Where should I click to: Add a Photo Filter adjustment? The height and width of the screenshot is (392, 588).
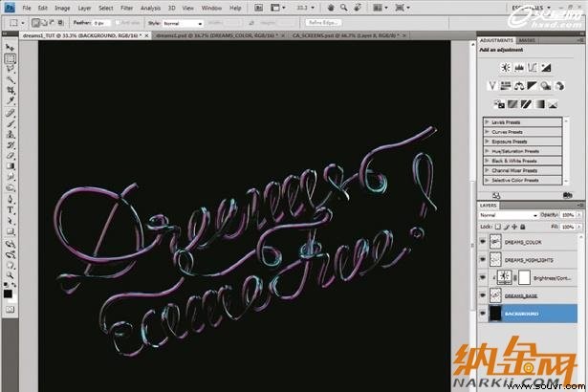pos(546,86)
